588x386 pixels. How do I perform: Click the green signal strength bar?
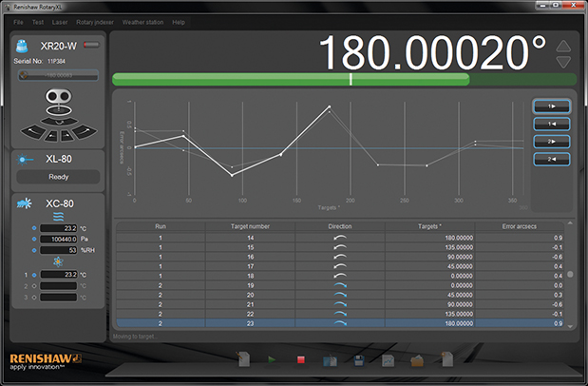(x=290, y=80)
